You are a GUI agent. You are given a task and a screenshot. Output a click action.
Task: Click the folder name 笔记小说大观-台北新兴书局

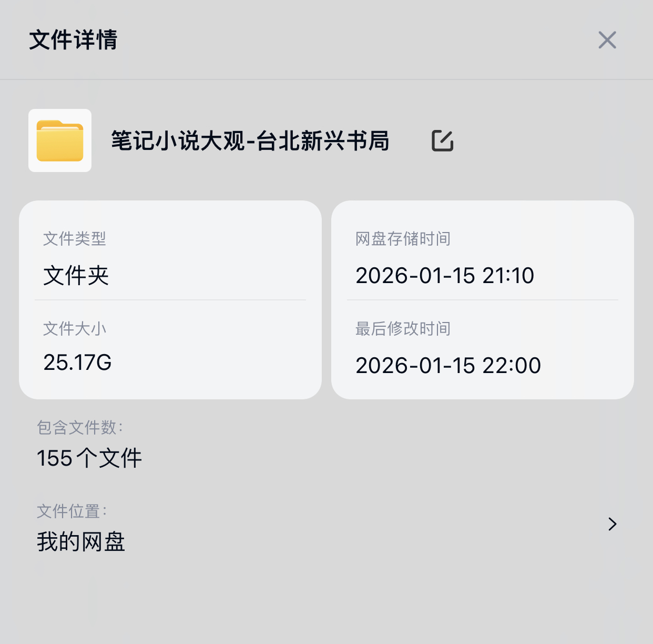(x=250, y=141)
